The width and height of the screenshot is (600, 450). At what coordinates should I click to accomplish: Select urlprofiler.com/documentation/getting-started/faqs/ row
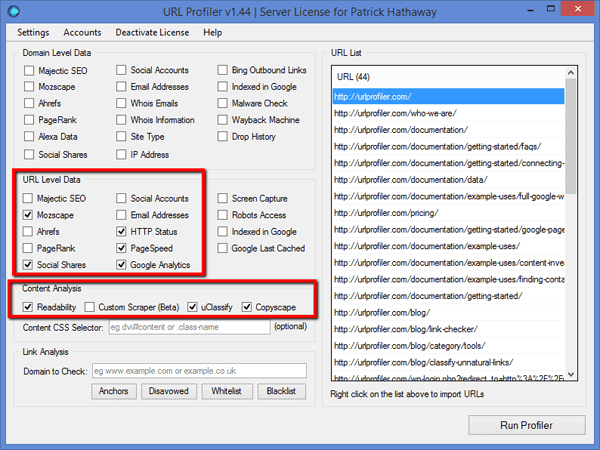click(x=448, y=147)
